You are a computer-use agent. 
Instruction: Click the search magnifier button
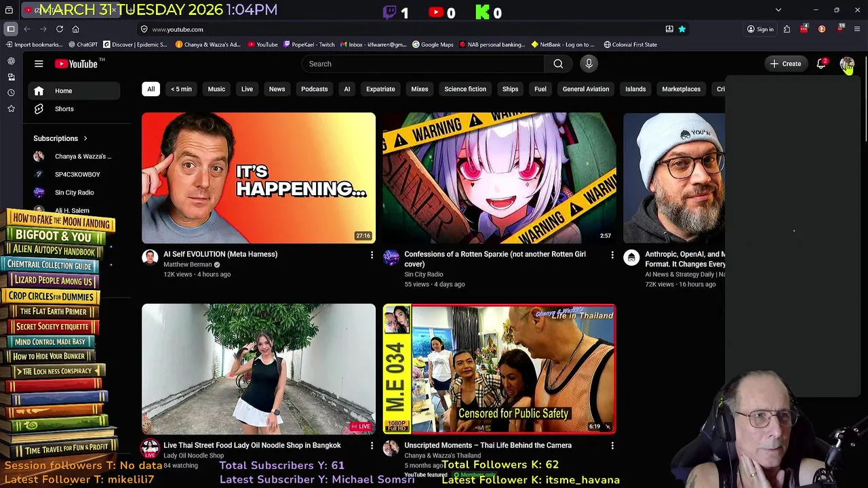coord(558,64)
